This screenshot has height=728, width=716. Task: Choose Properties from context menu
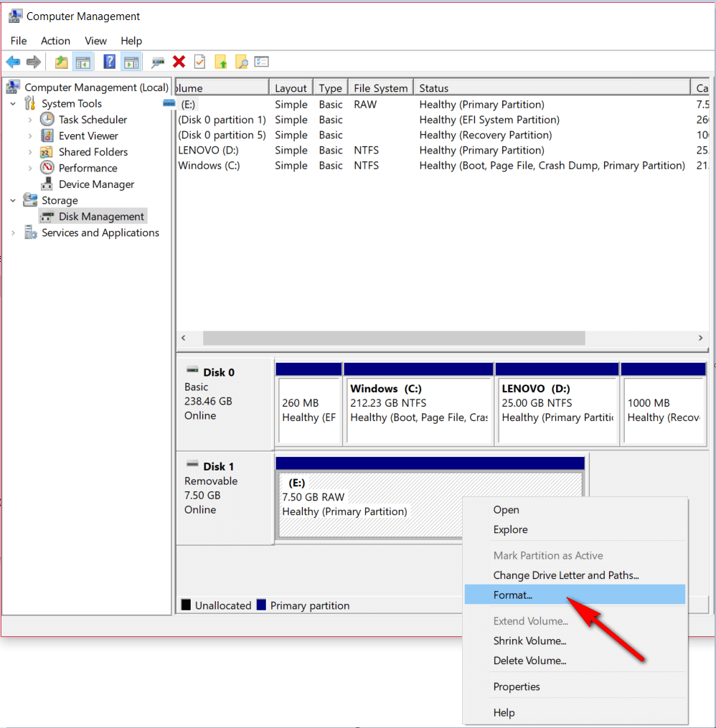click(x=575, y=686)
